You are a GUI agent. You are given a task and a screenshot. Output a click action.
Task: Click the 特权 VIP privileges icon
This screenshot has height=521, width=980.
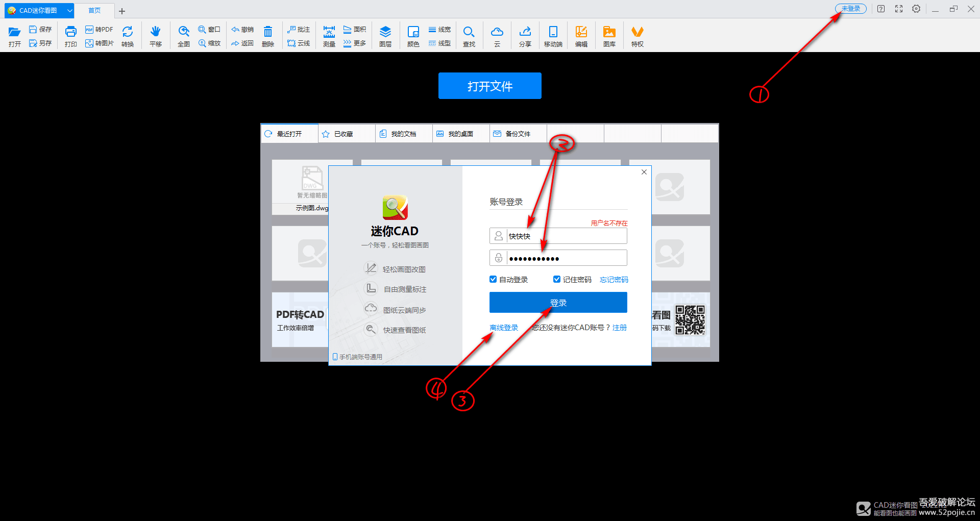click(638, 36)
